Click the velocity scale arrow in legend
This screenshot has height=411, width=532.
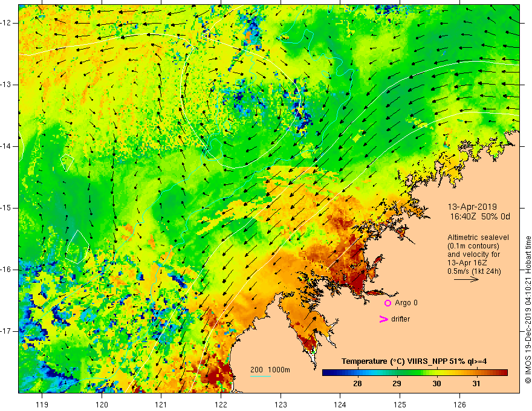466,279
